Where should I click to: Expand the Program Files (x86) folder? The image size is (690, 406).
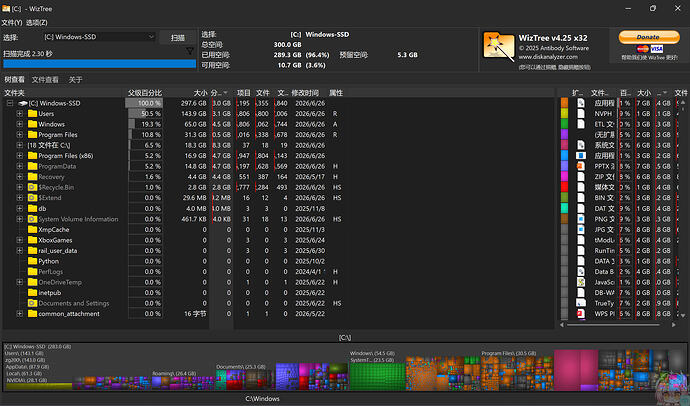(19, 156)
